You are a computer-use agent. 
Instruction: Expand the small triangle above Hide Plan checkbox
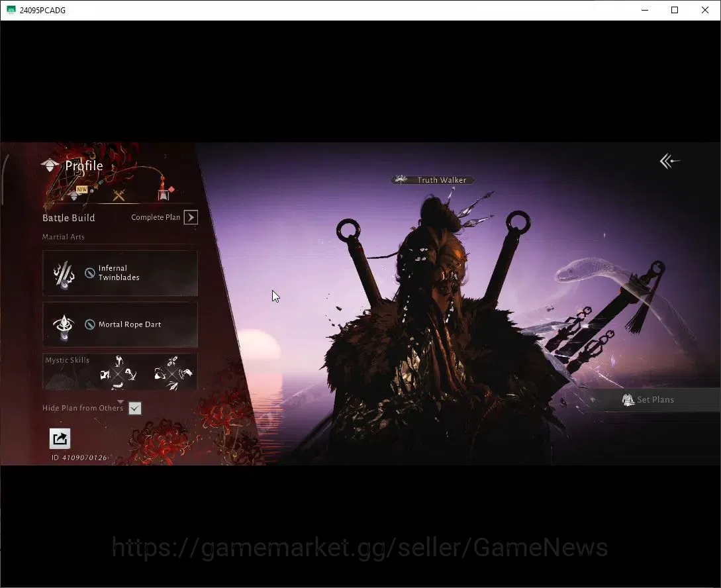(121, 402)
